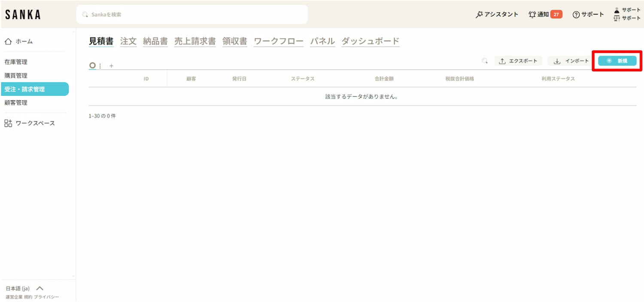This screenshot has width=644, height=302.
Task: Click the ステータス column header
Action: point(303,79)
